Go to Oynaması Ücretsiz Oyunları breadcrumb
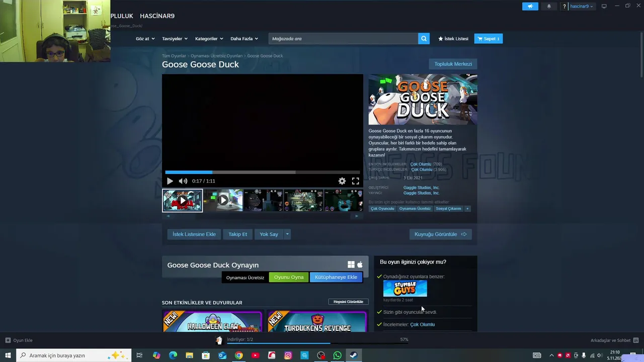 pos(216,56)
